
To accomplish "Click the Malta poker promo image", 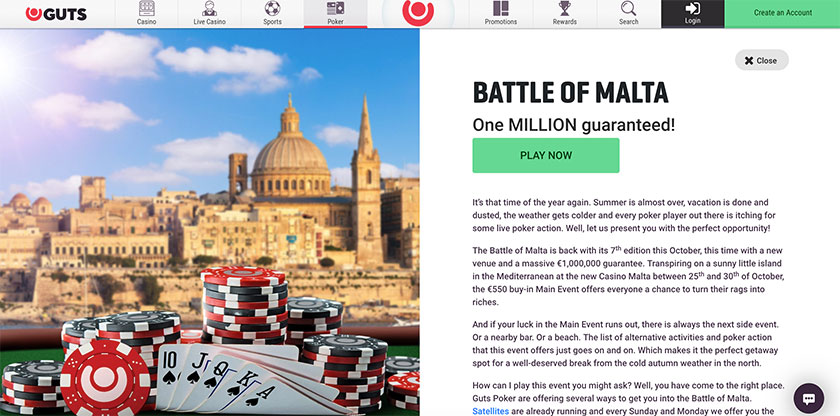I will click(209, 222).
